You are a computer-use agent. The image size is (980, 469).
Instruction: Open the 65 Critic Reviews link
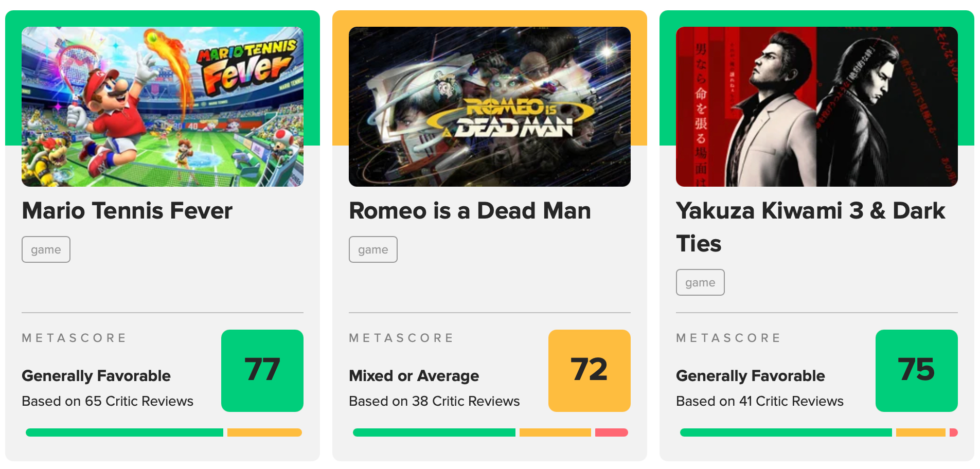(x=108, y=401)
